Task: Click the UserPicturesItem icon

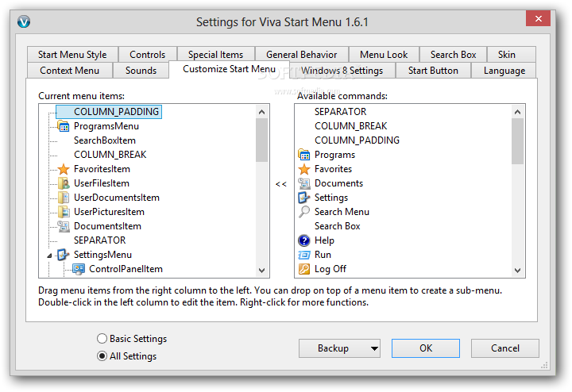Action: pos(63,212)
